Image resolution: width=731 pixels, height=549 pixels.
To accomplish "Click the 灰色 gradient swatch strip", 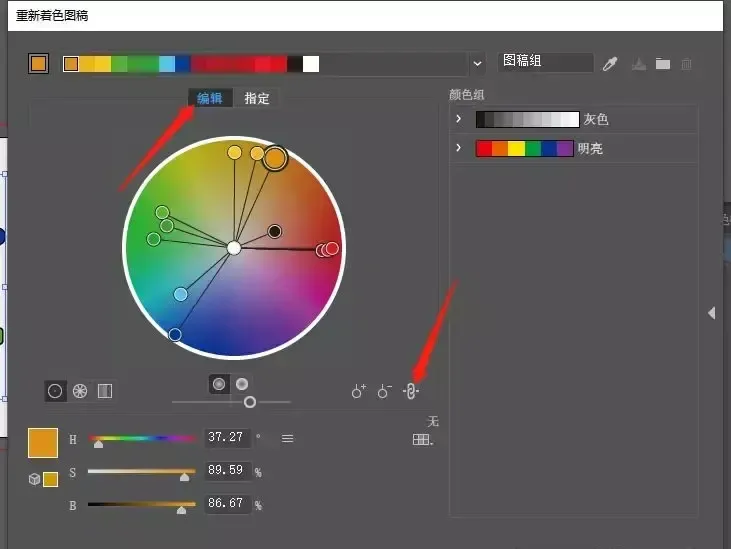I will 527,119.
